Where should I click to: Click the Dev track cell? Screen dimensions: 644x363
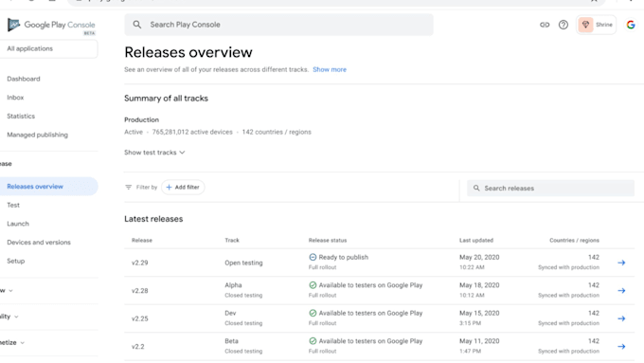(230, 314)
